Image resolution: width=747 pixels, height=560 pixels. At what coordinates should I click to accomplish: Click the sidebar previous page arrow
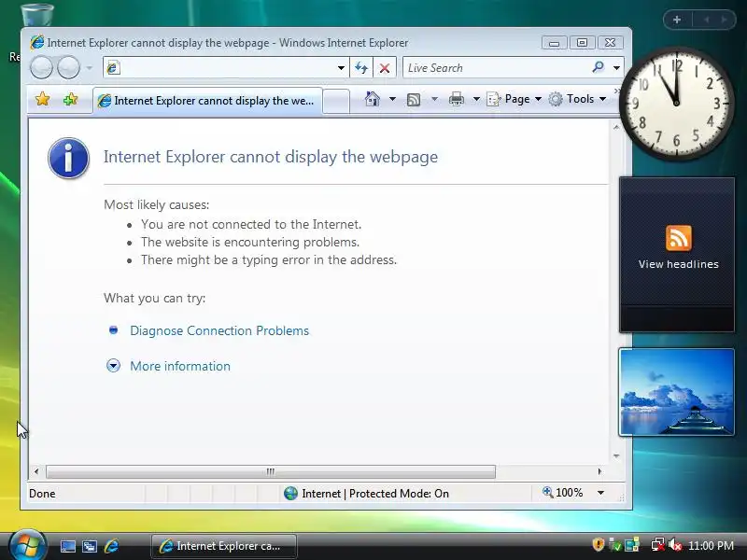pos(707,20)
